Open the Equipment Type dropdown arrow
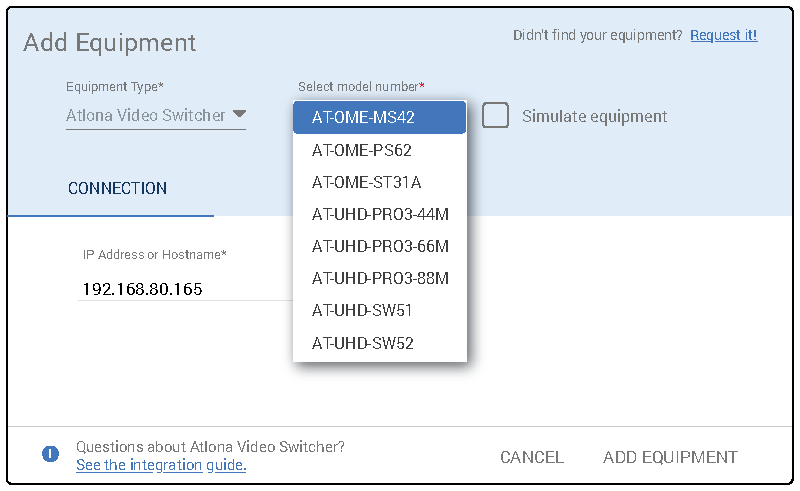 (x=239, y=114)
